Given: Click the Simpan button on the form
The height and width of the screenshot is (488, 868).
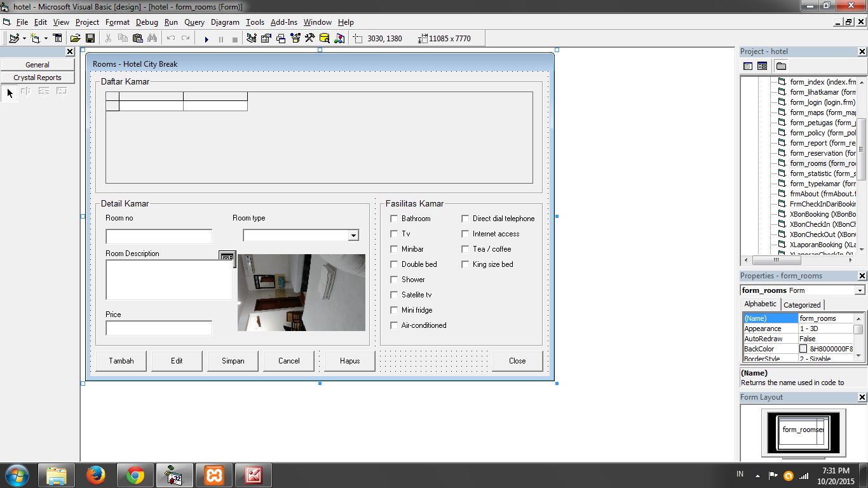Looking at the screenshot, I should [x=233, y=361].
